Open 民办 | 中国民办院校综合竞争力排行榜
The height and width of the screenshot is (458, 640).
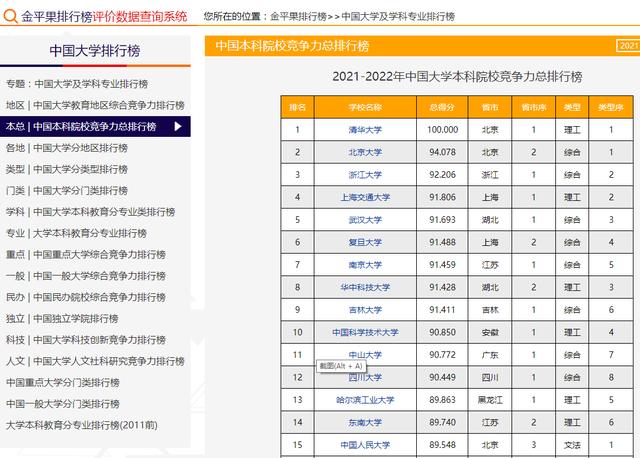86,297
